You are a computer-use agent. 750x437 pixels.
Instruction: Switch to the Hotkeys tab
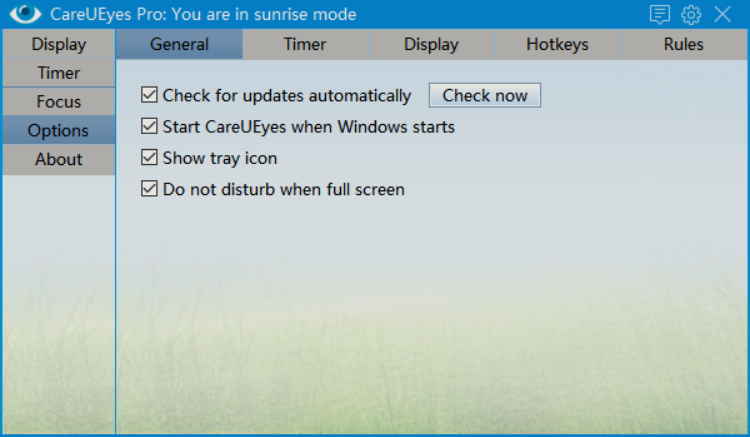coord(557,44)
